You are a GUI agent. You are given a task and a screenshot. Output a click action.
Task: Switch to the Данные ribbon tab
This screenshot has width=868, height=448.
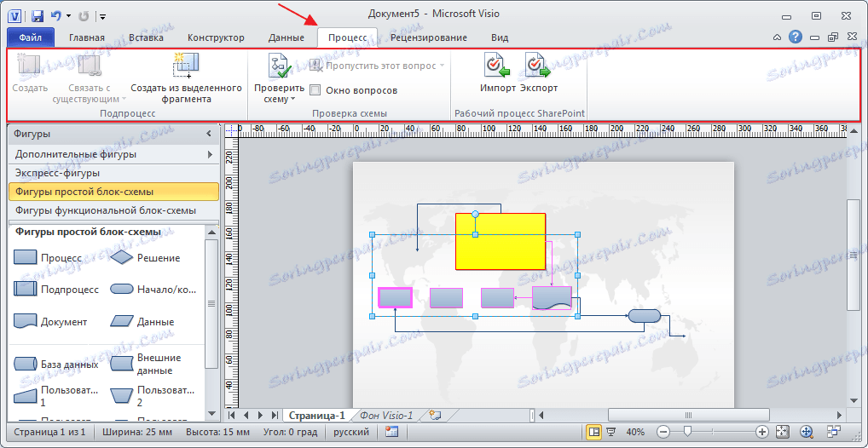point(286,37)
